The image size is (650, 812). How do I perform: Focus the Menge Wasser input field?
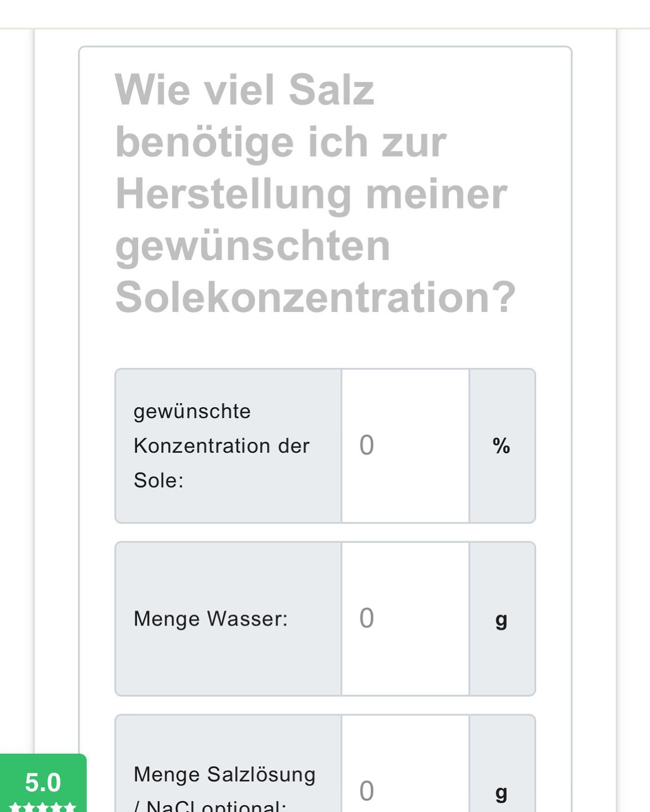click(x=405, y=619)
